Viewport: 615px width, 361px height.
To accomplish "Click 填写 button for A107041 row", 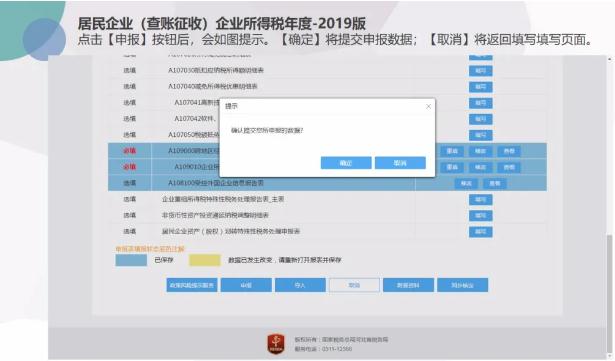I will (480, 103).
